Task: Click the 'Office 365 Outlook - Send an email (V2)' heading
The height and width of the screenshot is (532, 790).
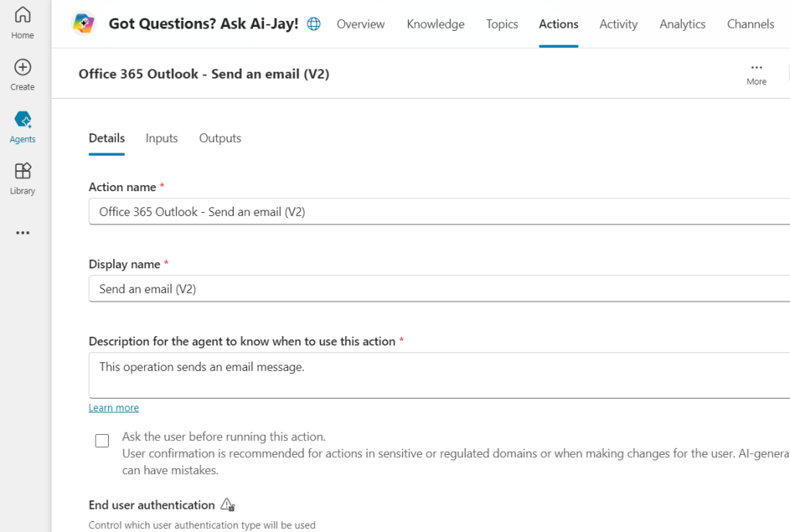Action: click(204, 74)
